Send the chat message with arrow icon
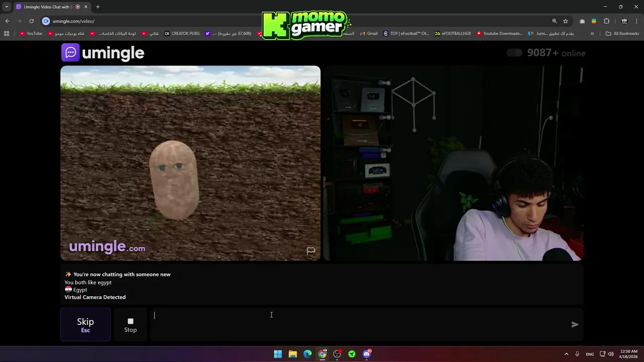 click(x=575, y=324)
